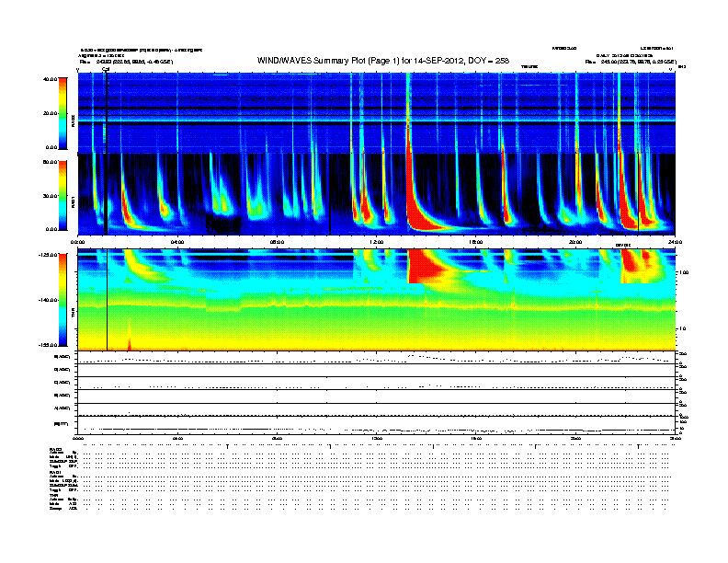
Task: Click the -125.00 label on TNR color bar
Action: pyautogui.click(x=49, y=255)
